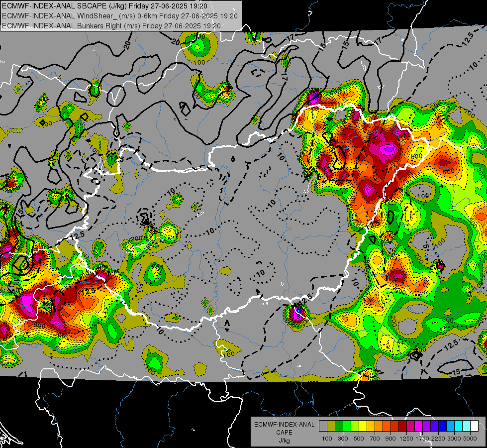The height and width of the screenshot is (448, 487).
Task: Click the 2250 label under the color bar
Action: pyautogui.click(x=438, y=439)
